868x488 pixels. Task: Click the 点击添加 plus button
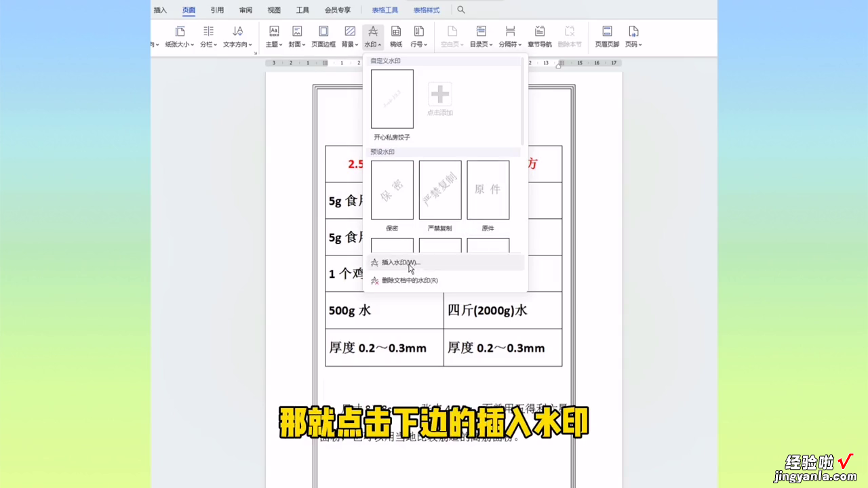(x=440, y=94)
